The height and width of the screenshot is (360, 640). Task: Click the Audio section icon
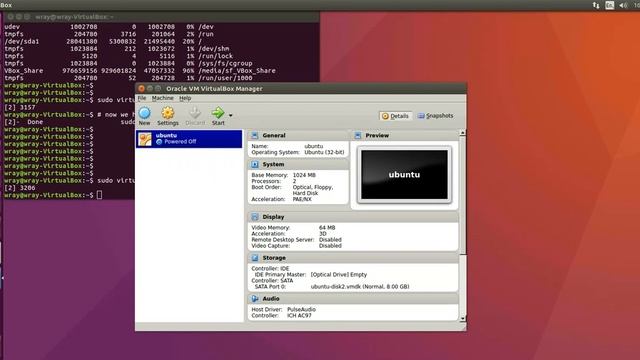pos(255,299)
